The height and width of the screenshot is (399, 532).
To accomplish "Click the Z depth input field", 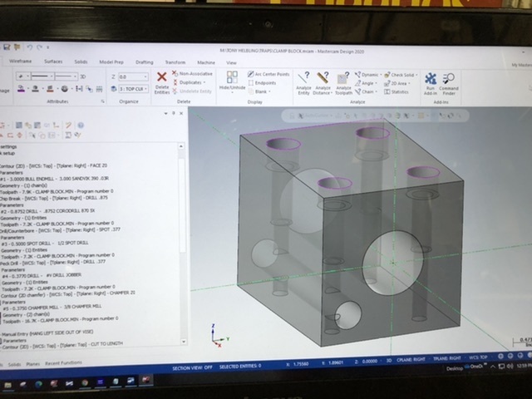I will pyautogui.click(x=133, y=76).
